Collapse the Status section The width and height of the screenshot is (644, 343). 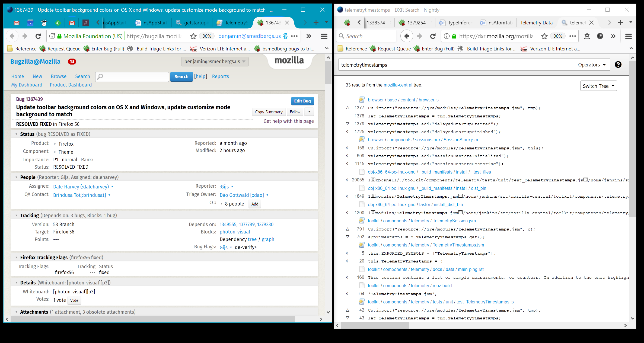pos(16,134)
